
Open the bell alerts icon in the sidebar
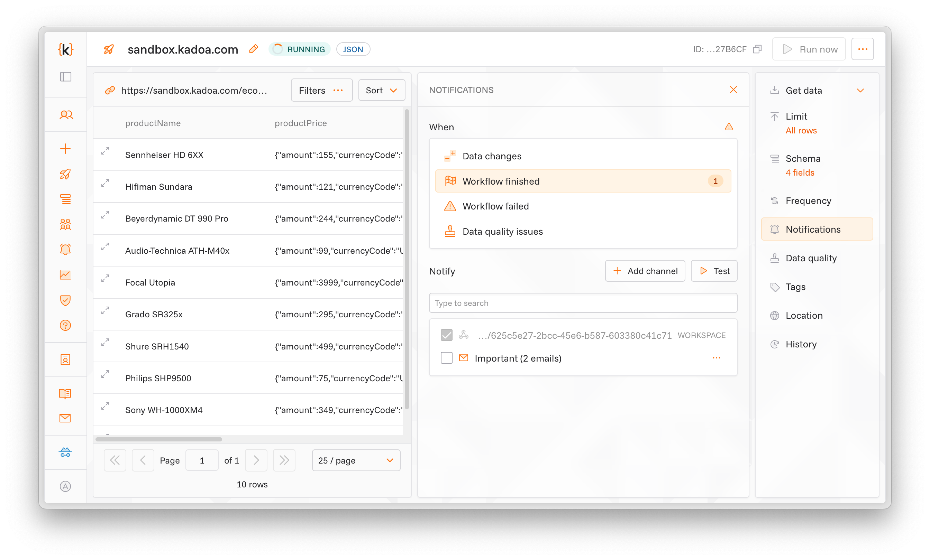(65, 249)
